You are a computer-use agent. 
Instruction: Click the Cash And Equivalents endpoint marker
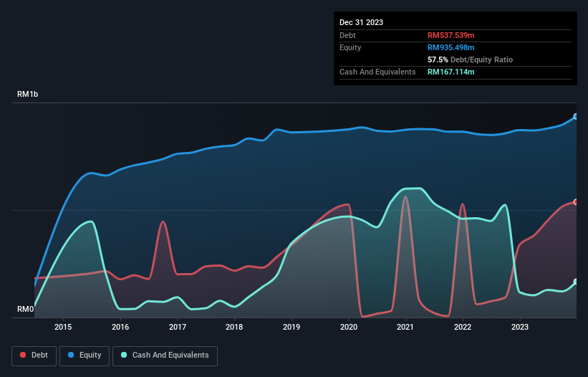(576, 282)
